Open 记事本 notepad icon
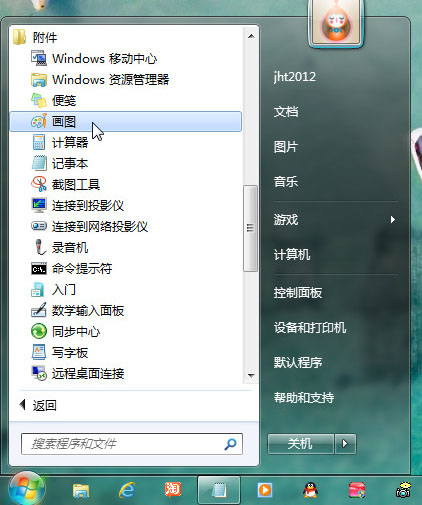422x505 pixels. coord(39,163)
